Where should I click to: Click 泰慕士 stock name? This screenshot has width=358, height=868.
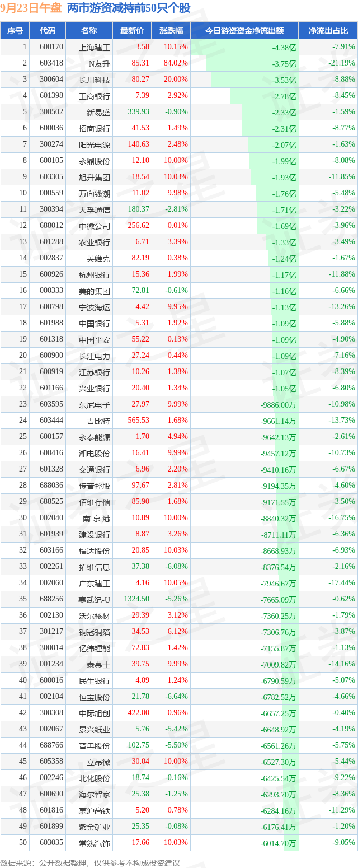pos(98,664)
